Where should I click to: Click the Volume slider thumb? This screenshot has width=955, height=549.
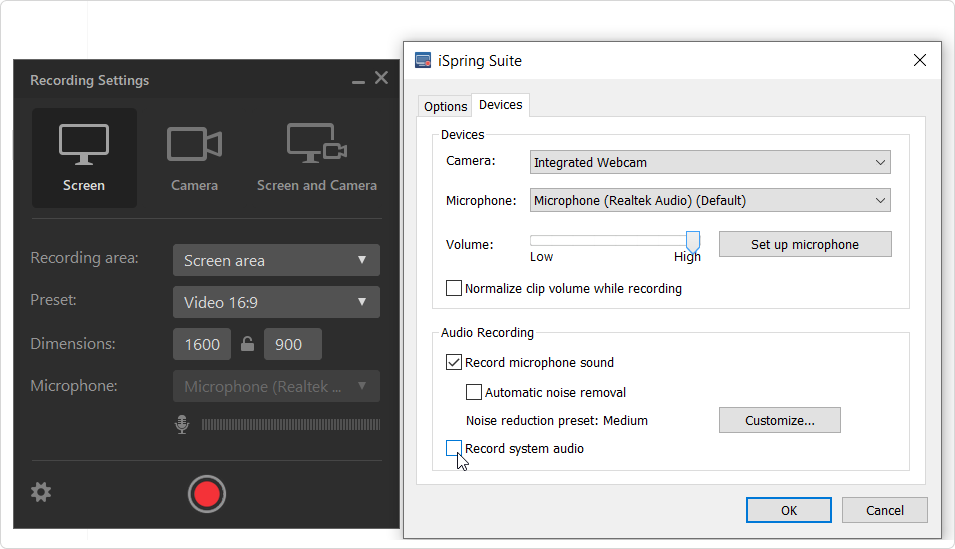(692, 242)
